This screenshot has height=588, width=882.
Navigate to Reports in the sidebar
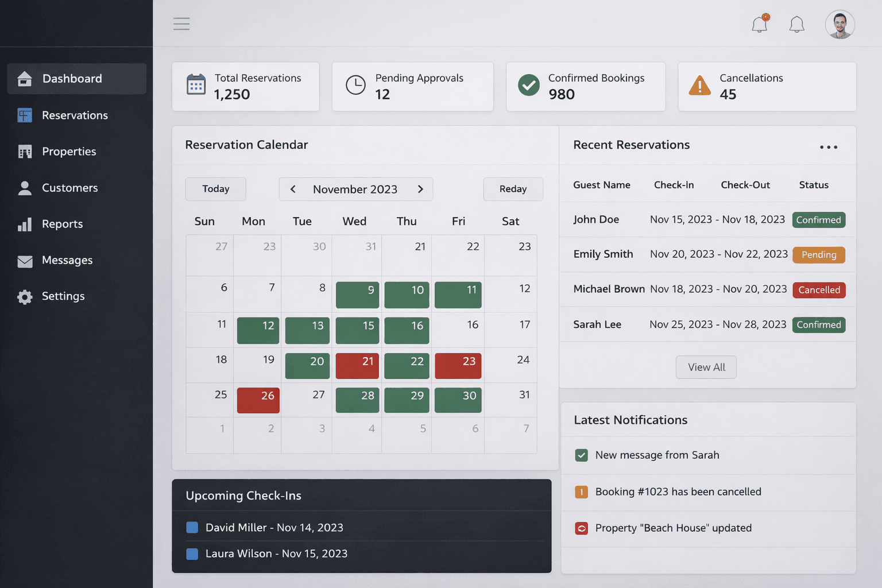[x=62, y=224]
